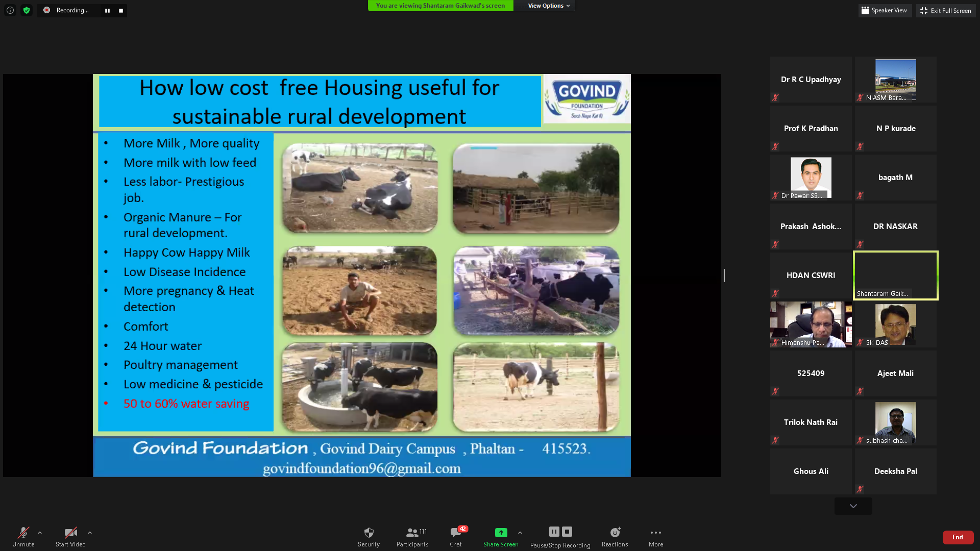980x551 pixels.
Task: Switch to Speaker View
Action: pyautogui.click(x=884, y=10)
